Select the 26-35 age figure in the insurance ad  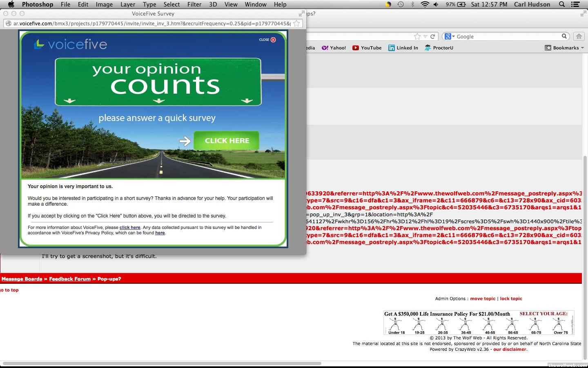tap(442, 325)
